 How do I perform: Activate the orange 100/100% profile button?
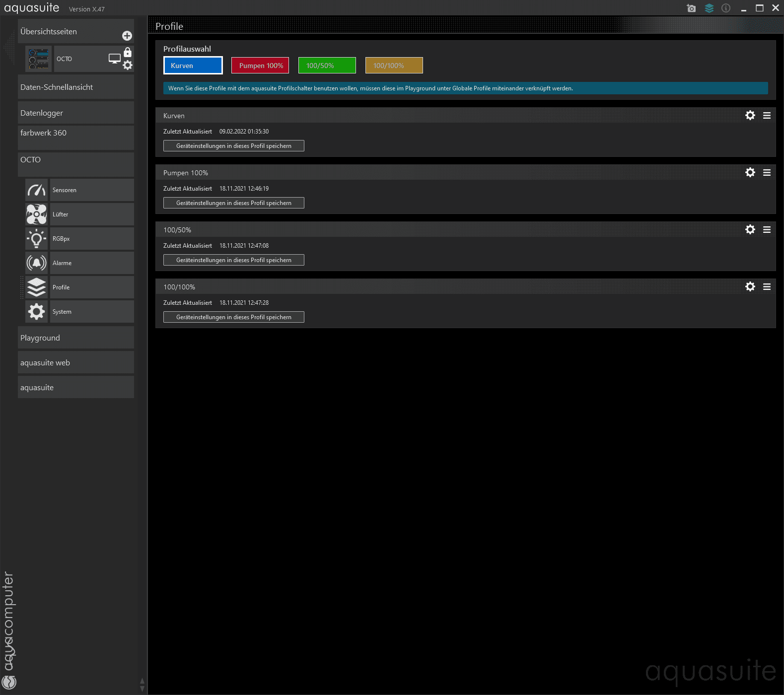394,66
